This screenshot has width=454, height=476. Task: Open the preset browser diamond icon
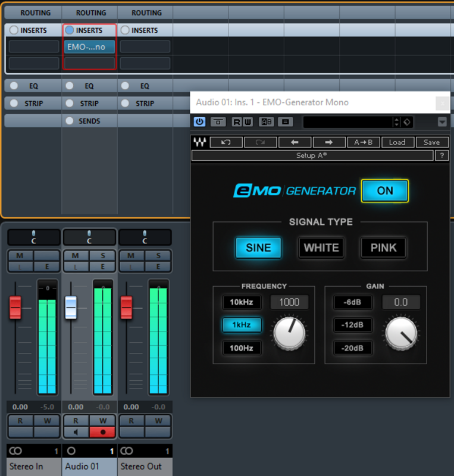pos(407,122)
